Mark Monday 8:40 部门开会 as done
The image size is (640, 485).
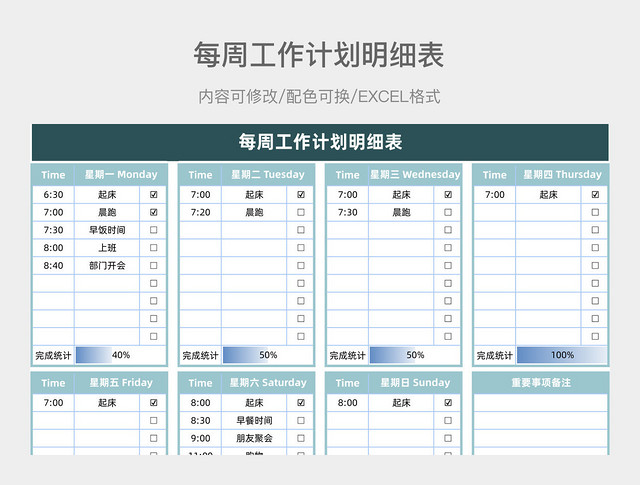click(153, 265)
